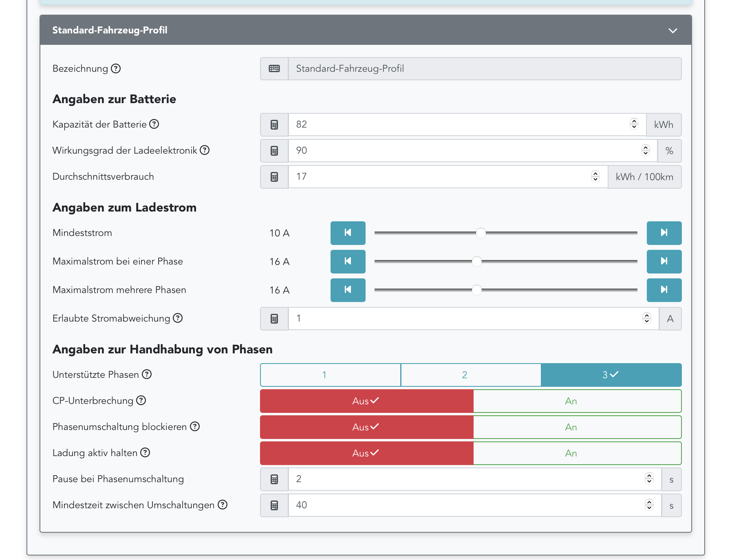
Task: Click help icon beside Erlaubte Stromabweichung
Action: point(178,318)
